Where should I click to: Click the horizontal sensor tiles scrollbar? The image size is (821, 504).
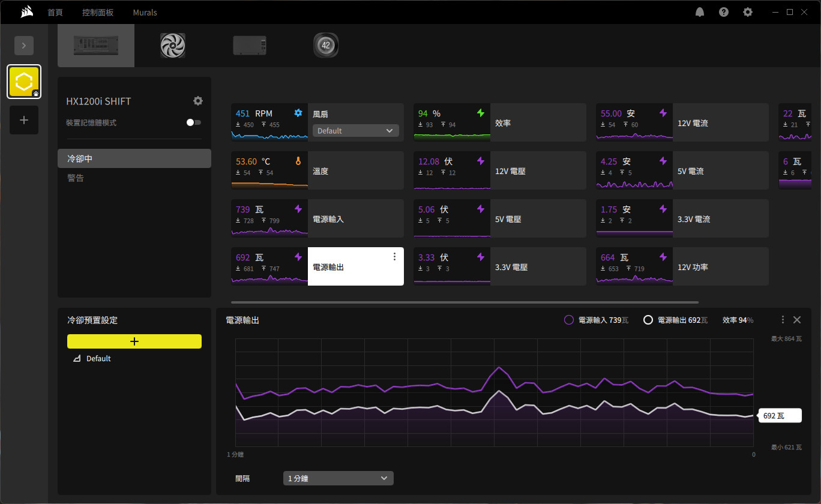[x=465, y=302]
